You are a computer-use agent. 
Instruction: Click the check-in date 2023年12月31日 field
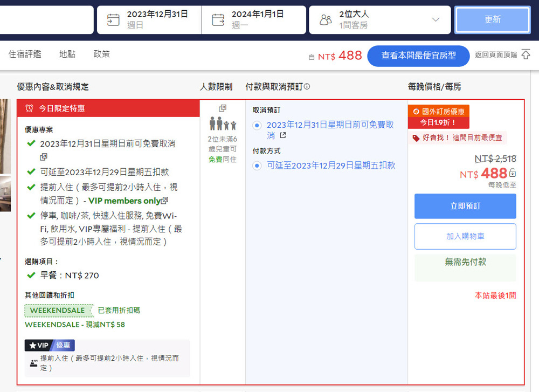pos(149,19)
